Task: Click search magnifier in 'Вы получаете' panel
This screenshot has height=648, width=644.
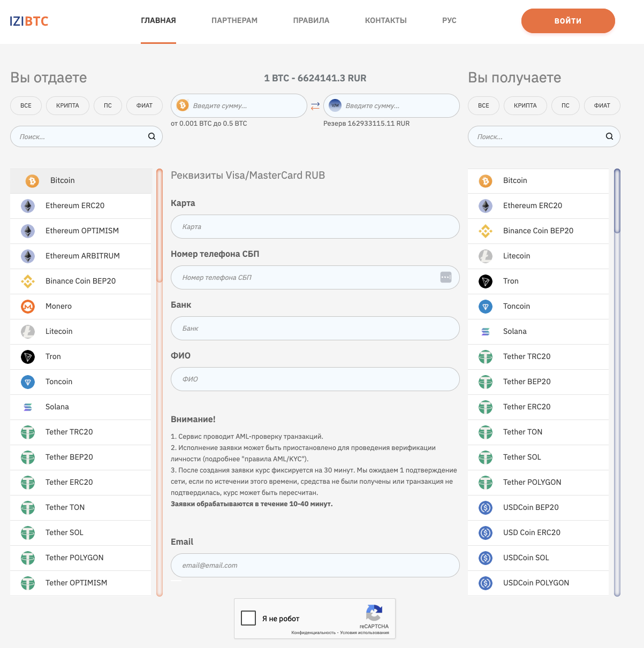Action: coord(610,136)
